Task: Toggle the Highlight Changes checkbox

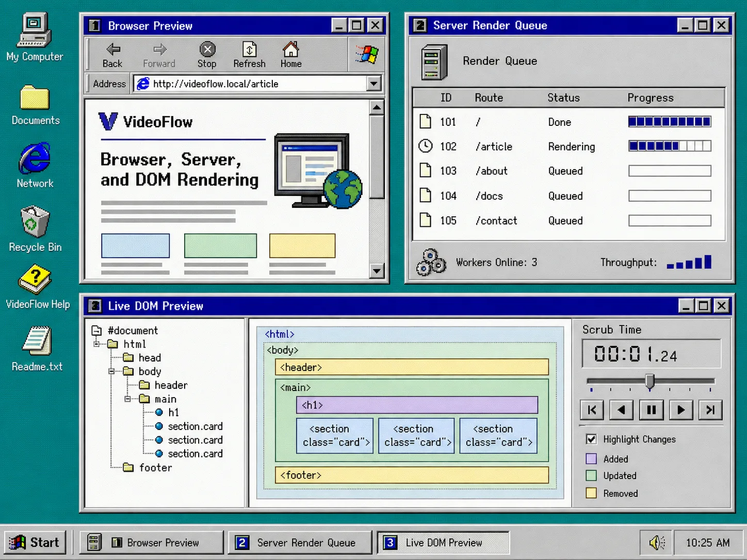Action: tap(591, 439)
